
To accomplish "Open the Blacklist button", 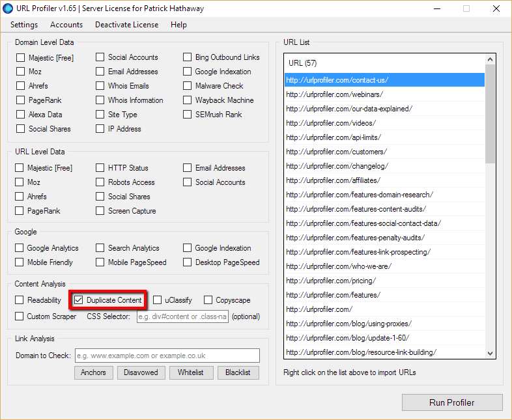I will tap(238, 372).
